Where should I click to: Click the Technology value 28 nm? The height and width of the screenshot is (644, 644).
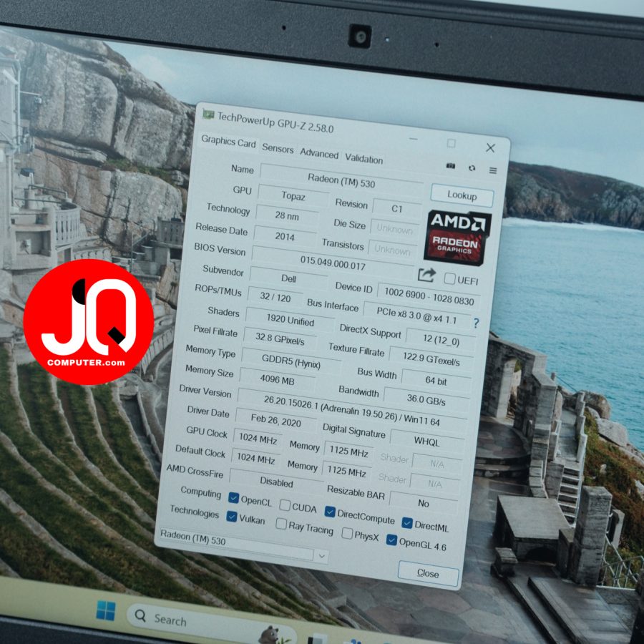tap(287, 215)
